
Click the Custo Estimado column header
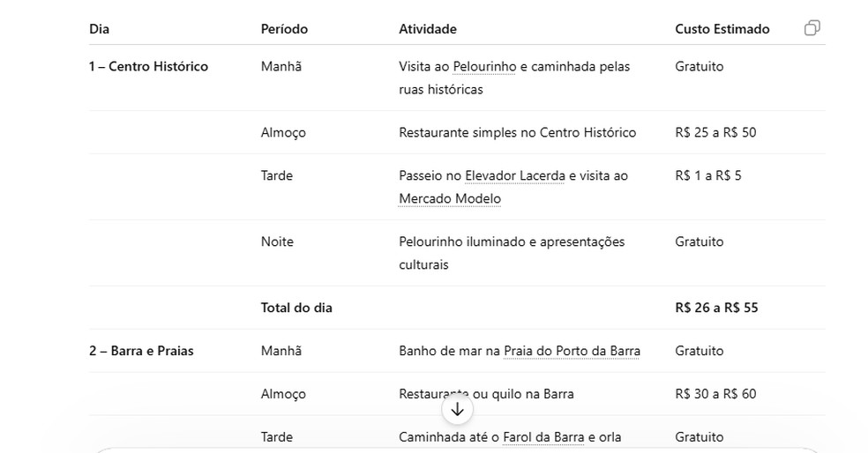722,29
